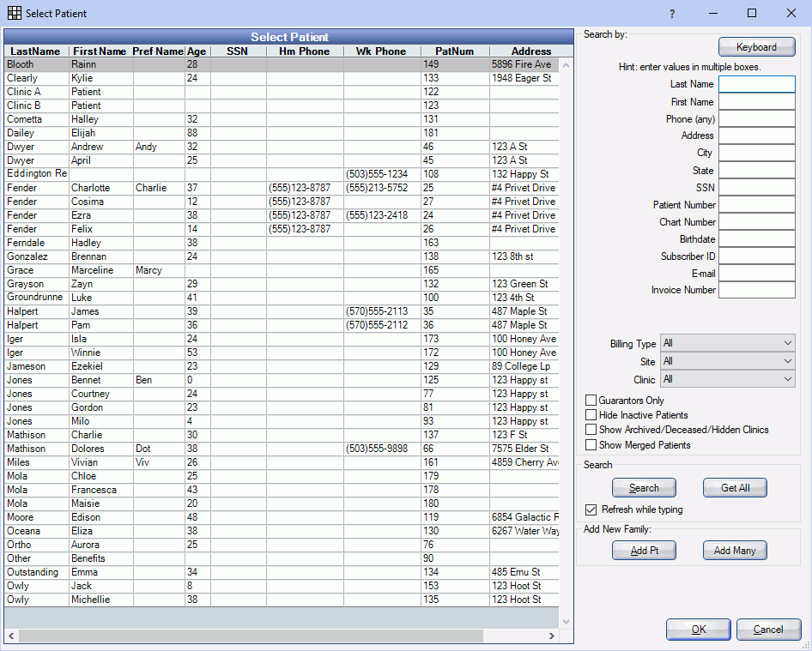The width and height of the screenshot is (812, 651).
Task: Click OK to confirm patient selection
Action: (698, 629)
